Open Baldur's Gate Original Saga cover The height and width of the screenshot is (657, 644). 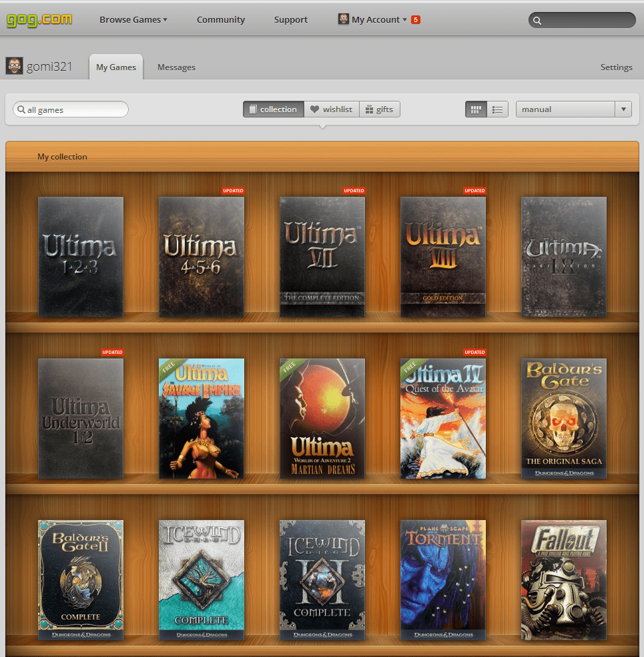tap(564, 419)
